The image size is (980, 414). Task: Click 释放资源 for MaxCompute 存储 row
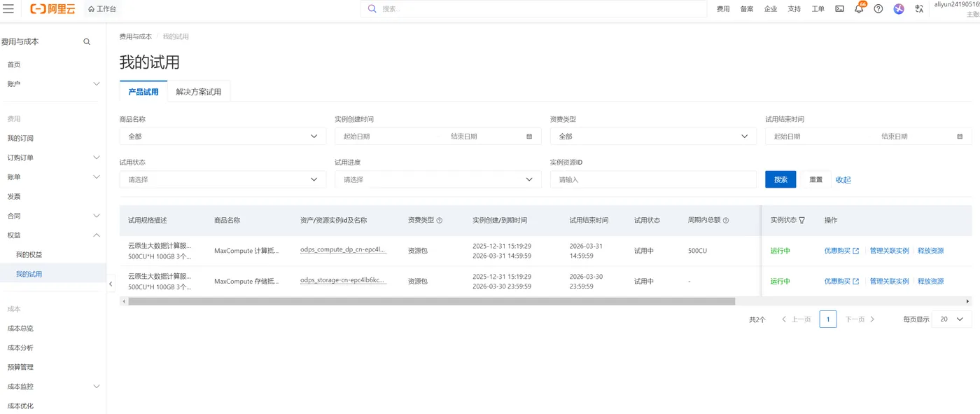930,282
